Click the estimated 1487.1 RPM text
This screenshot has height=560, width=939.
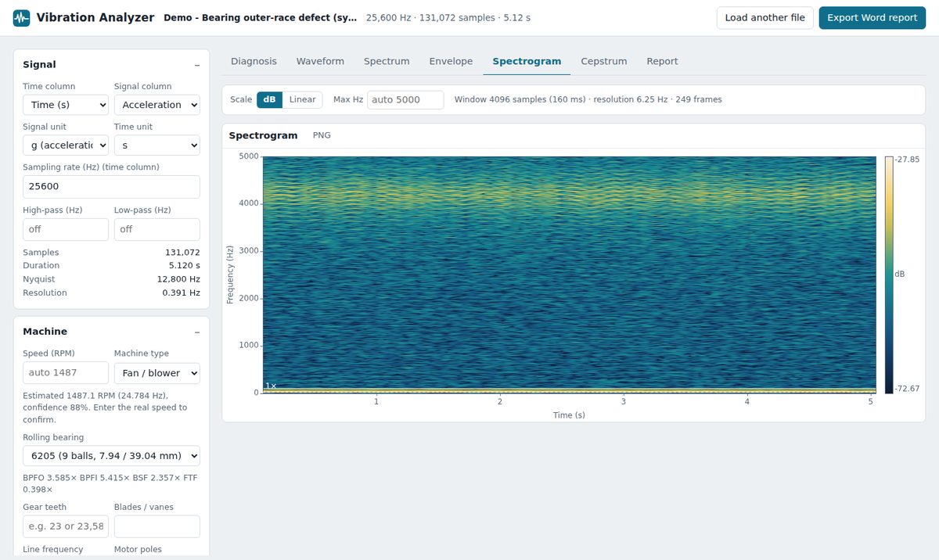106,407
